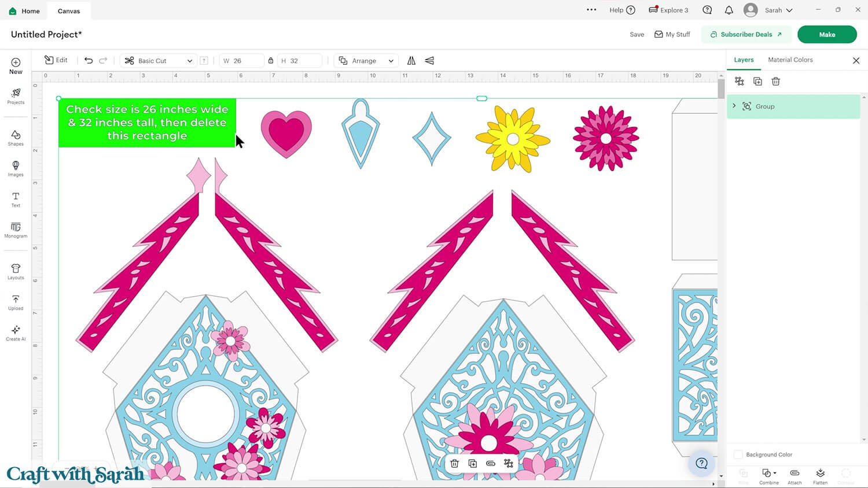
Task: Toggle the Background Color swatch
Action: (738, 454)
